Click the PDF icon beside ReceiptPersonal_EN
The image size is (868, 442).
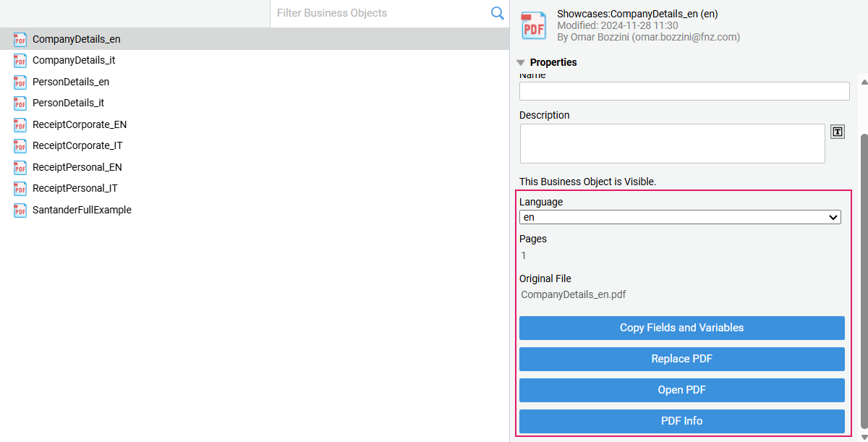(20, 168)
